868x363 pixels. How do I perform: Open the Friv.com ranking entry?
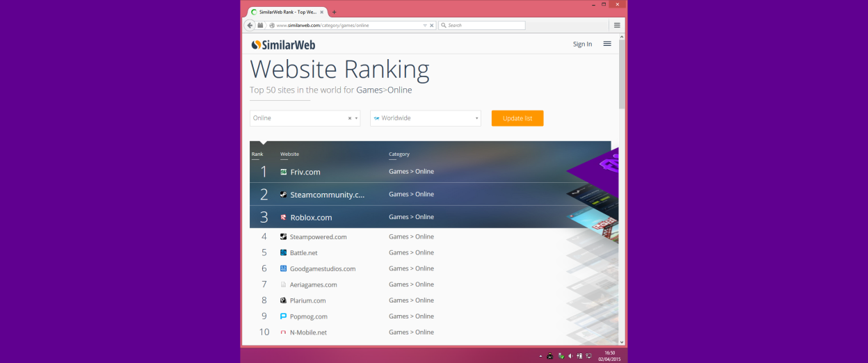(305, 172)
